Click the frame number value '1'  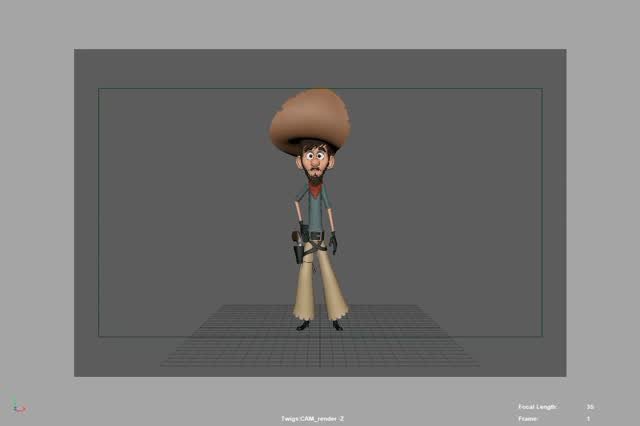tap(588, 419)
